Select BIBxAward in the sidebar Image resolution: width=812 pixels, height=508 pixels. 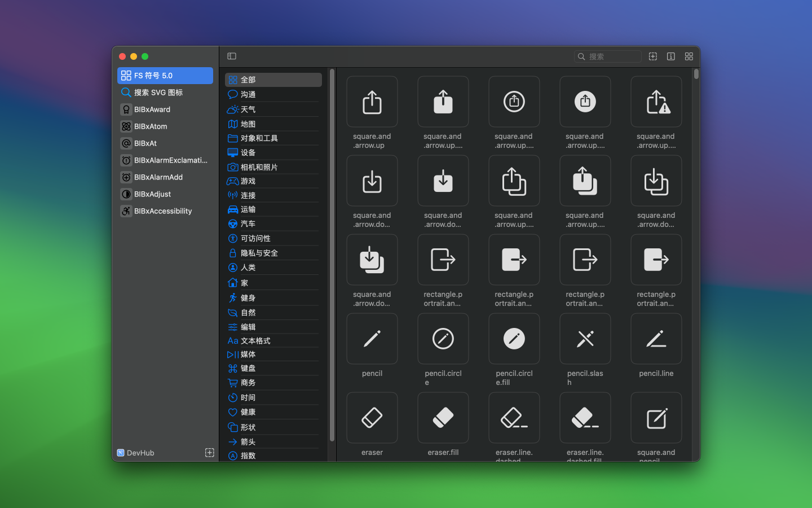pyautogui.click(x=165, y=110)
